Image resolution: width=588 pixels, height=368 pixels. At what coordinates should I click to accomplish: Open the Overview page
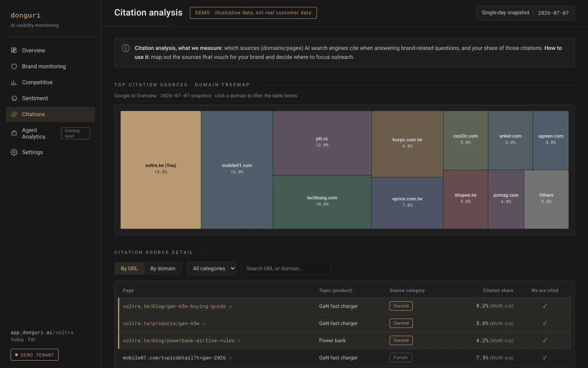(x=50, y=50)
